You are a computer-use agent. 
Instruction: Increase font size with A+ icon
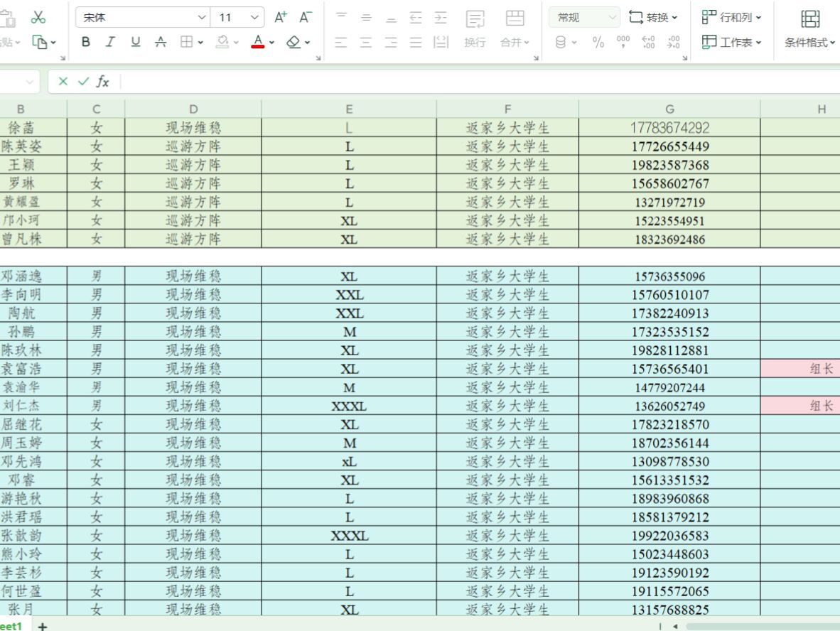tap(281, 17)
